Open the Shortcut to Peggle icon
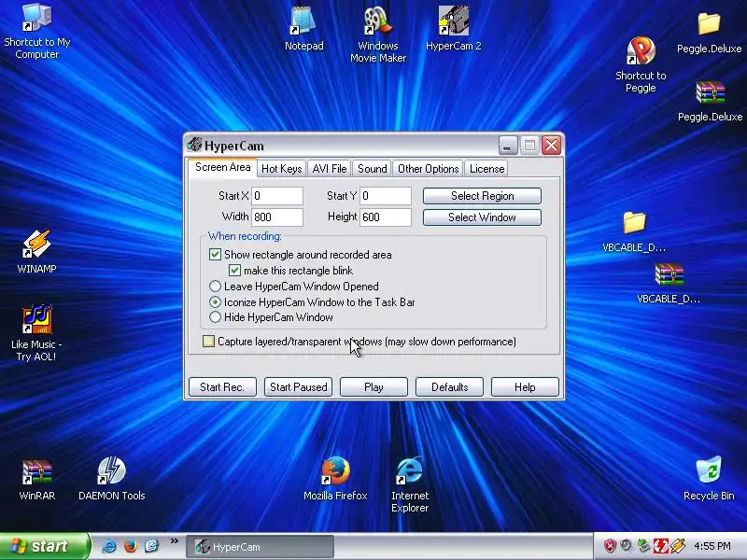The height and width of the screenshot is (560, 747). (x=641, y=64)
